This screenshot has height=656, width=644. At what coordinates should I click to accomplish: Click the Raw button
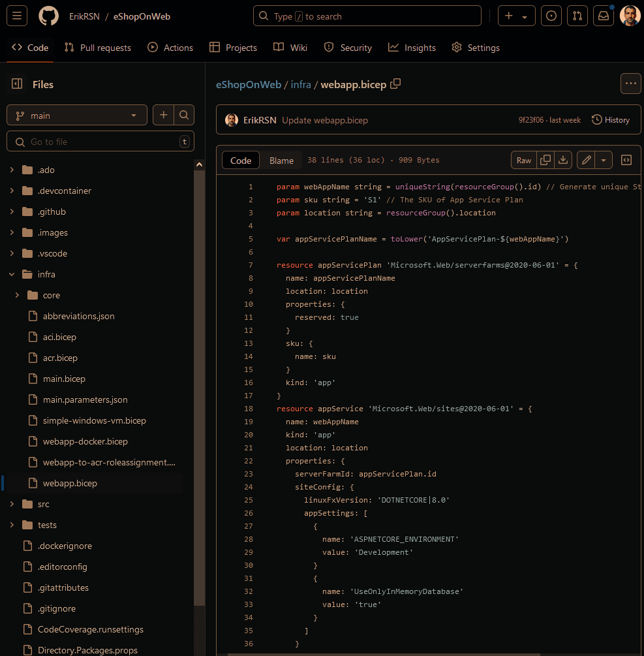tap(523, 160)
